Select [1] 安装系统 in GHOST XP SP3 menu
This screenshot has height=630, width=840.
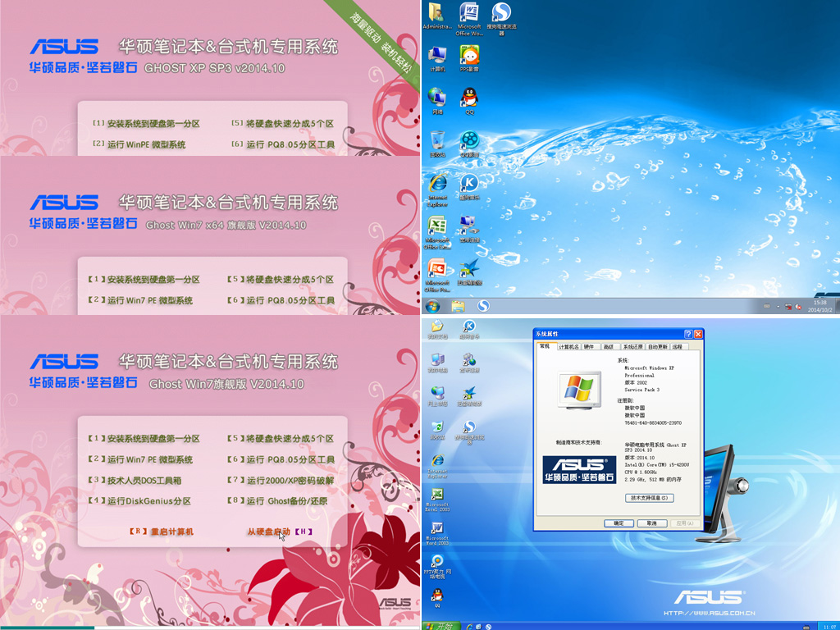(x=146, y=123)
